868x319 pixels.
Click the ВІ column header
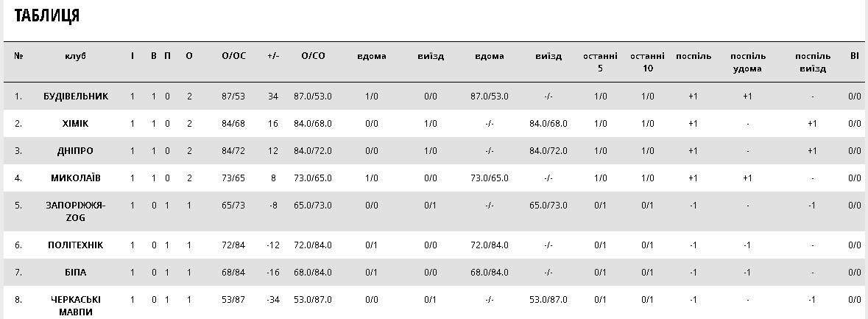(x=854, y=56)
